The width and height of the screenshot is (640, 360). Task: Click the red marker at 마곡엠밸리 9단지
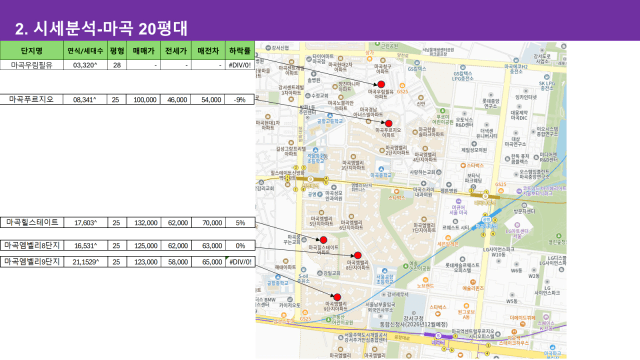click(x=337, y=297)
